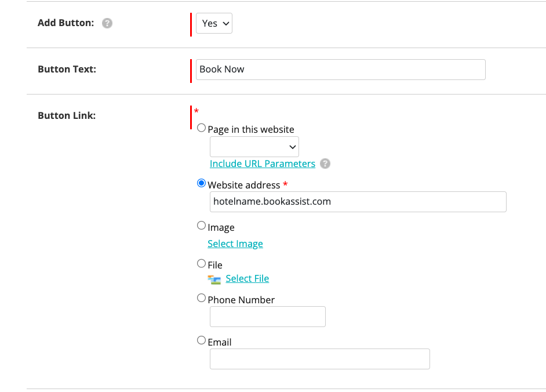Open the Add Button Yes dropdown
This screenshot has height=392, width=546.
coord(214,23)
